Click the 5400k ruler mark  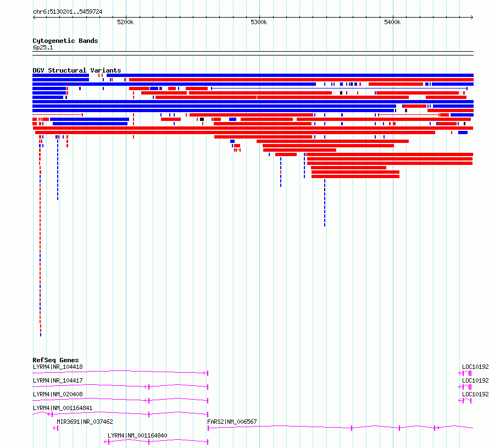(x=392, y=22)
